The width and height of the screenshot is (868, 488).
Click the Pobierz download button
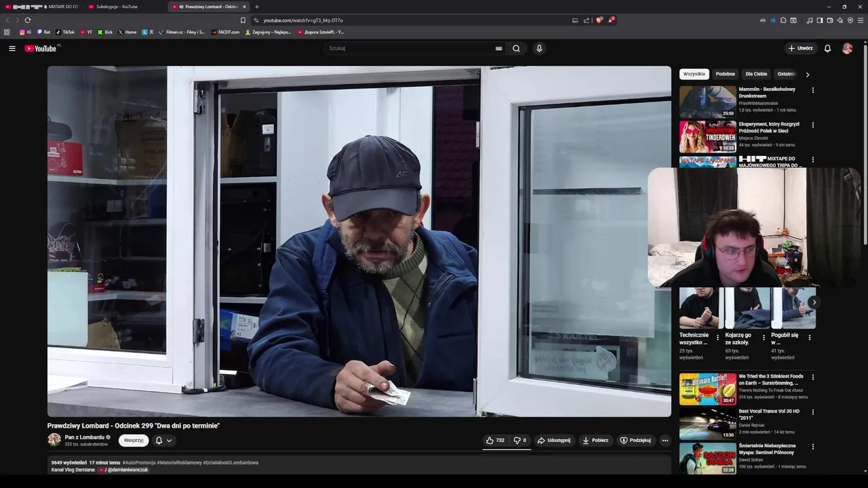(x=595, y=441)
